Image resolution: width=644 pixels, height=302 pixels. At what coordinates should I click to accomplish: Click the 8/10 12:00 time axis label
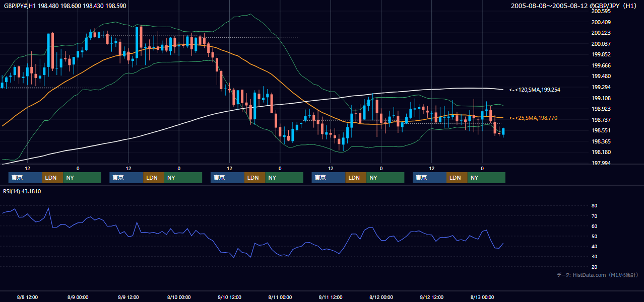[229, 297]
